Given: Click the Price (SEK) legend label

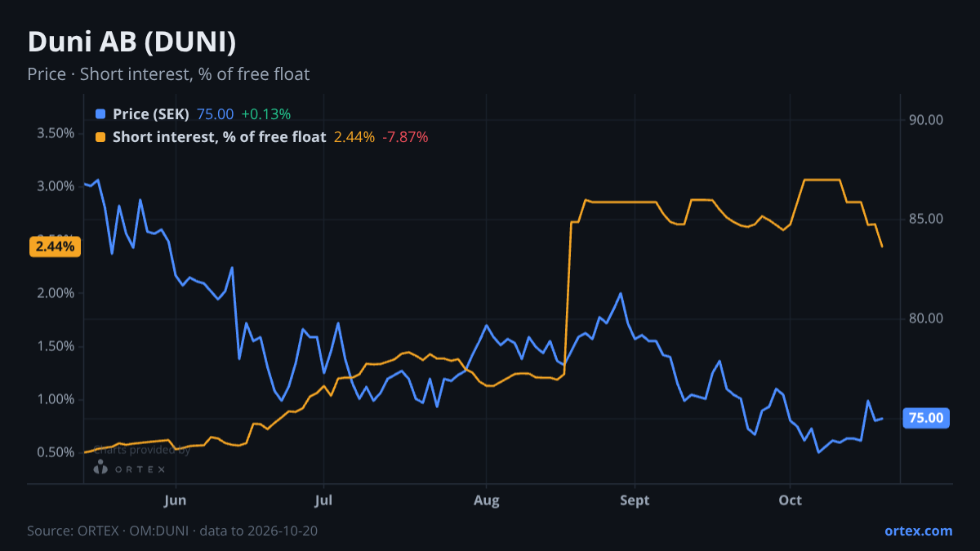Looking at the screenshot, I should [151, 114].
